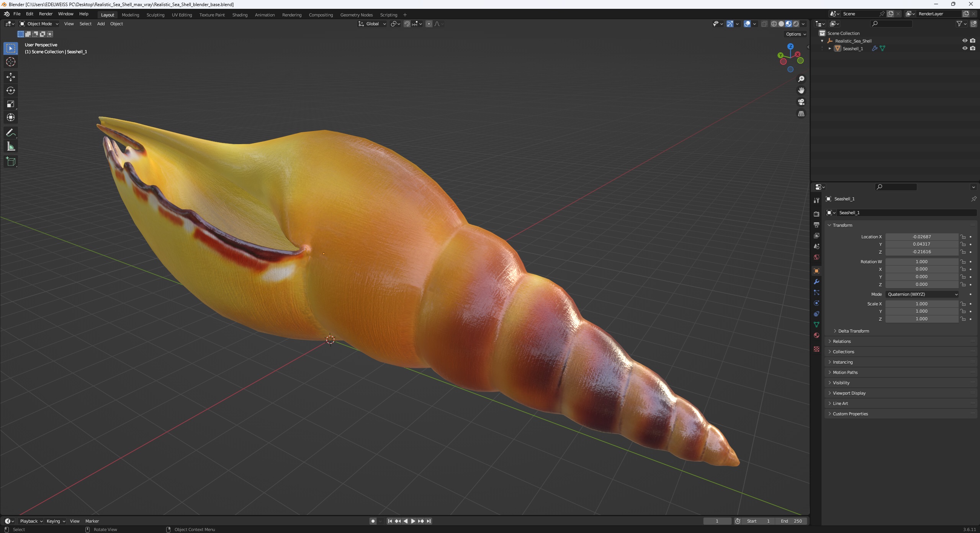Switch to the Sculpting workspace tab
Viewport: 980px width, 533px height.
[155, 15]
